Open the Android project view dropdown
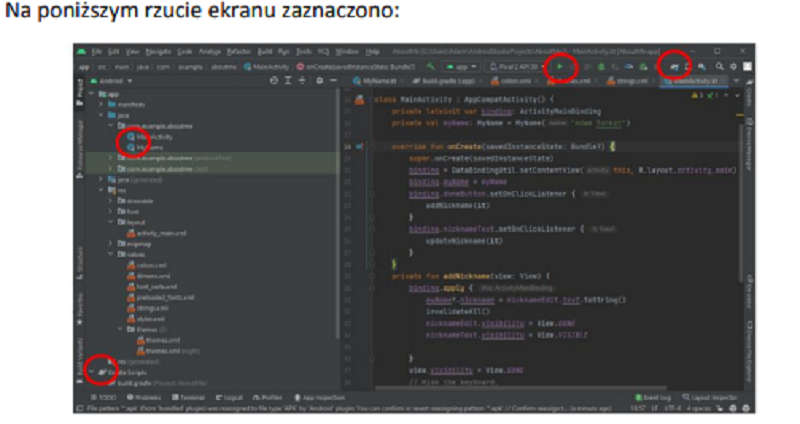The height and width of the screenshot is (424, 800). tap(111, 81)
